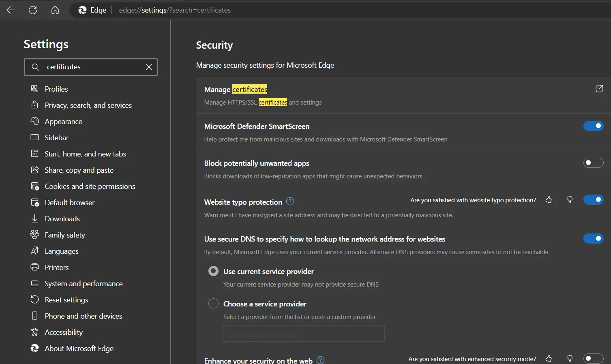Open About Microsoft Edge page

click(x=79, y=349)
